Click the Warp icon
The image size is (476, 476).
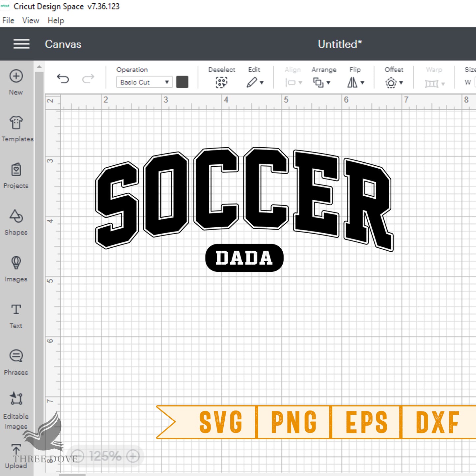(x=432, y=84)
